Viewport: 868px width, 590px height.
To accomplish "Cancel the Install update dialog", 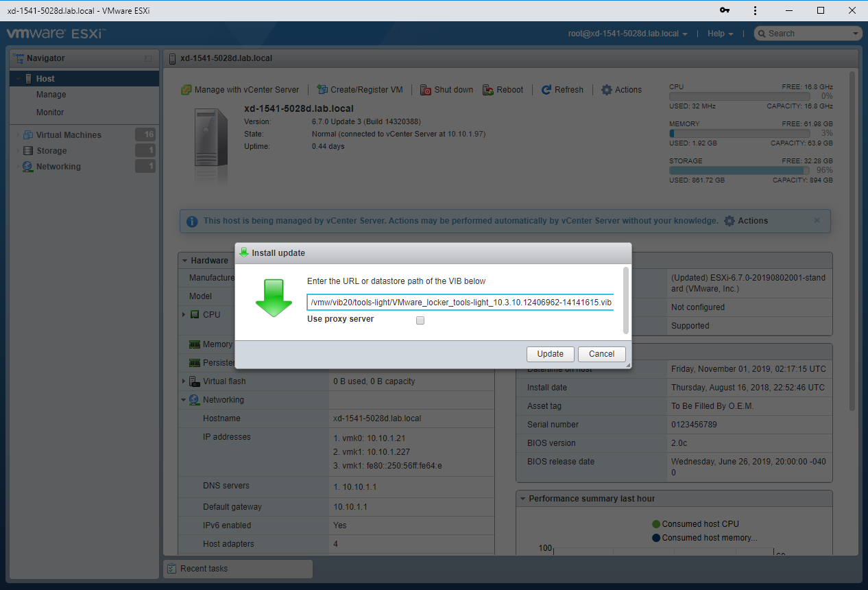I will click(x=601, y=354).
